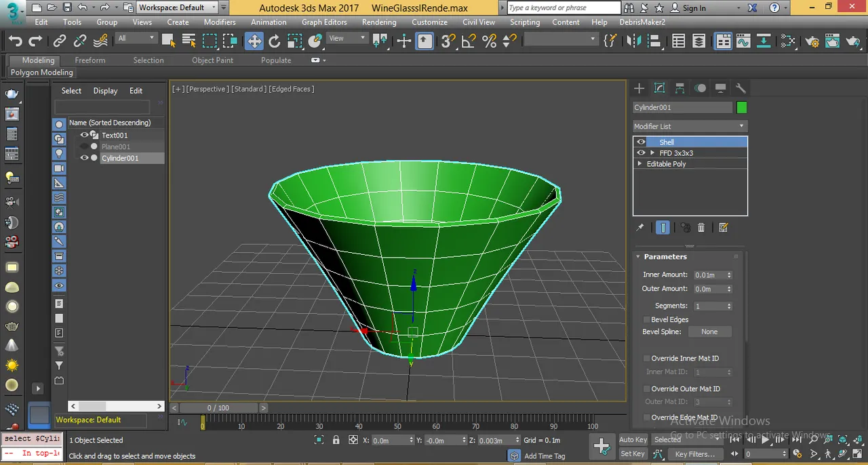Click Sign In link
The image size is (868, 465).
click(x=694, y=8)
